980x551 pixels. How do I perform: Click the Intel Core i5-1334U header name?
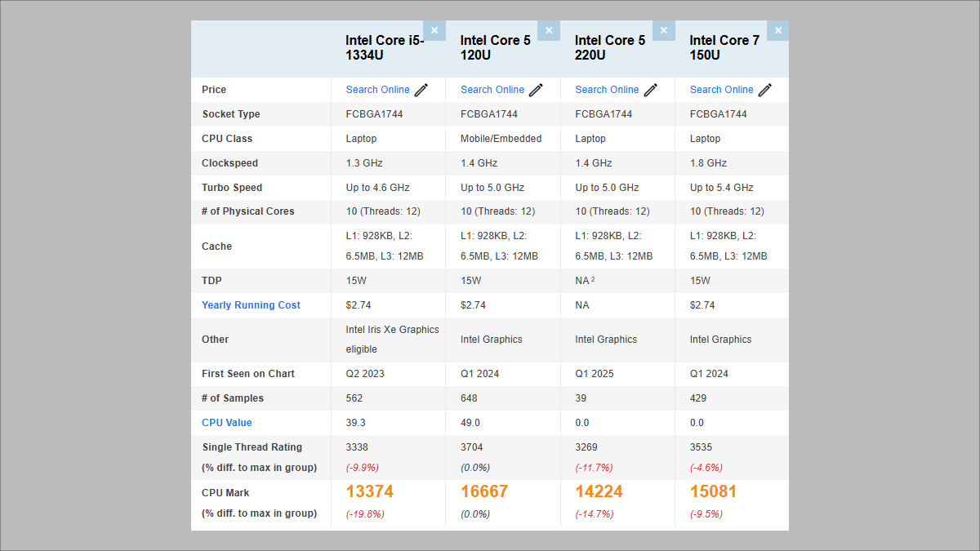point(384,48)
